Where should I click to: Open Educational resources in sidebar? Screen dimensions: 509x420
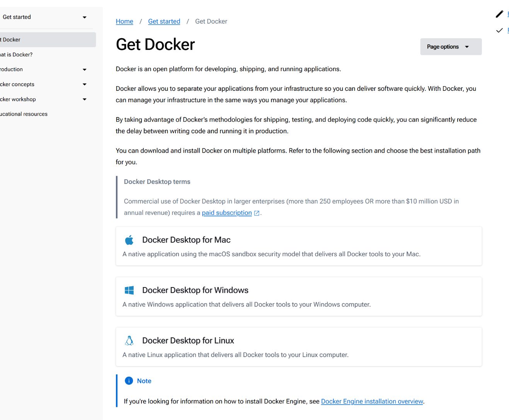(24, 114)
